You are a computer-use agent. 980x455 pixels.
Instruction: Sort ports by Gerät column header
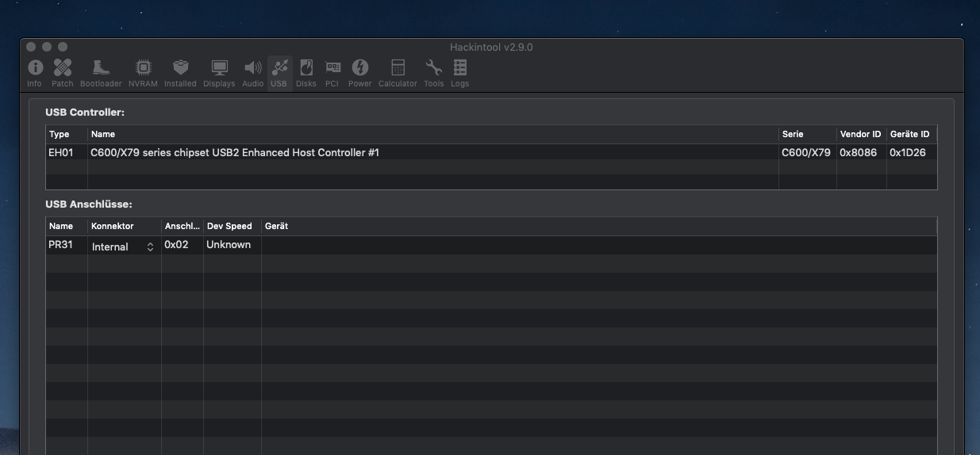click(599, 226)
